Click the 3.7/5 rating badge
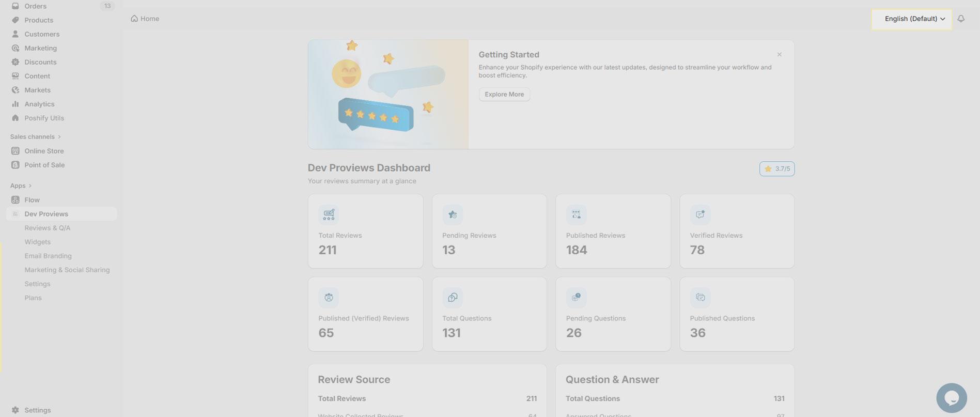The image size is (980, 417). (776, 169)
